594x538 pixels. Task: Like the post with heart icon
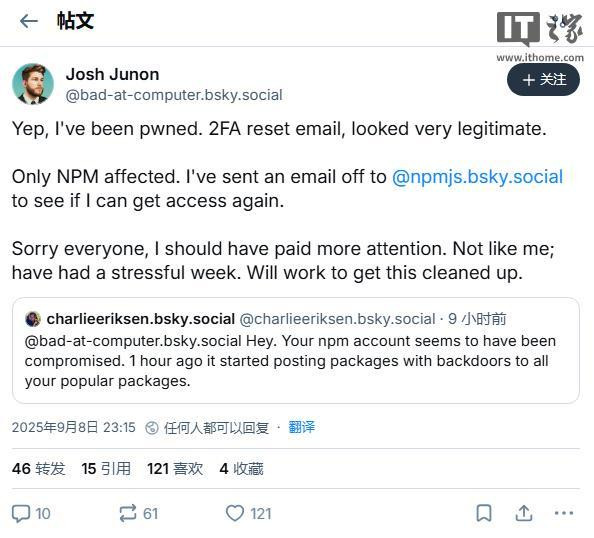235,513
